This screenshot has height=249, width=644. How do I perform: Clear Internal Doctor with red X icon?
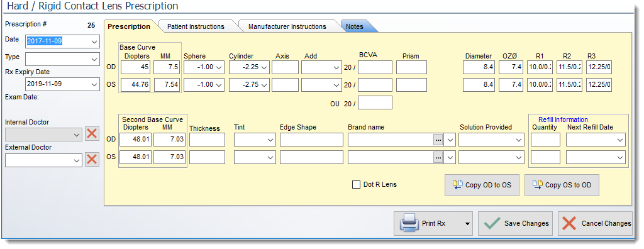coord(92,134)
